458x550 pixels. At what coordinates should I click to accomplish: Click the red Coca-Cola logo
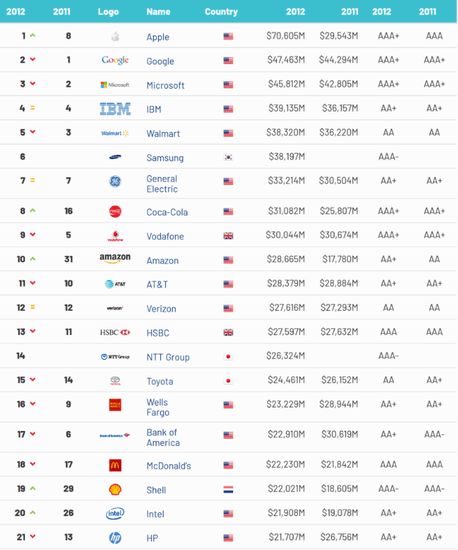(115, 212)
